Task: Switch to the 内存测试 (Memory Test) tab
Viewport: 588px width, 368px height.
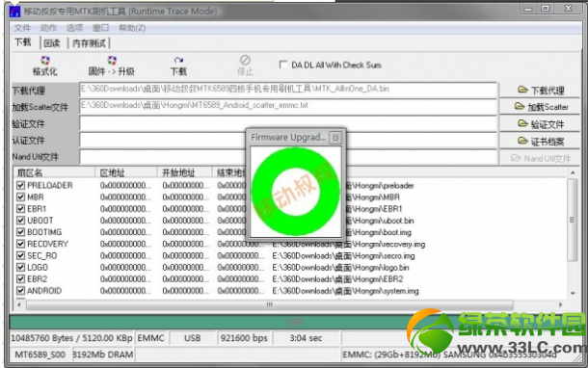Action: (x=89, y=43)
